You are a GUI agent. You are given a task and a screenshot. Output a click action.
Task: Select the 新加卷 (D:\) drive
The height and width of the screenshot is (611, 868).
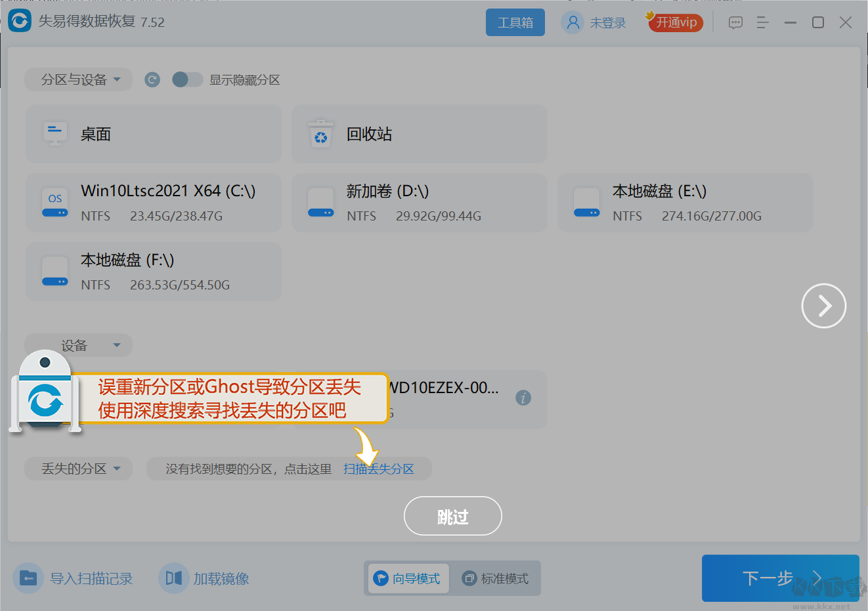click(x=420, y=203)
